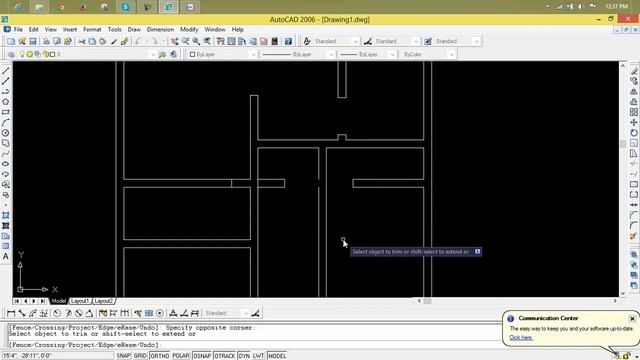Switch to the Layout1 tab

coord(80,301)
